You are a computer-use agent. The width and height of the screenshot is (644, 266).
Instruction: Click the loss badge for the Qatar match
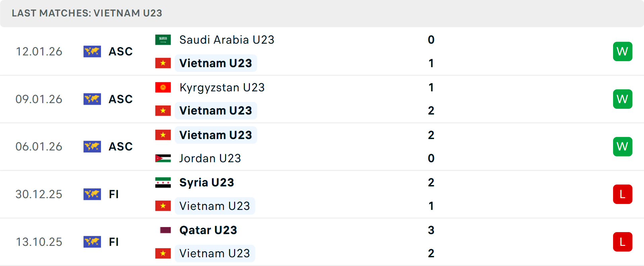coord(623,242)
